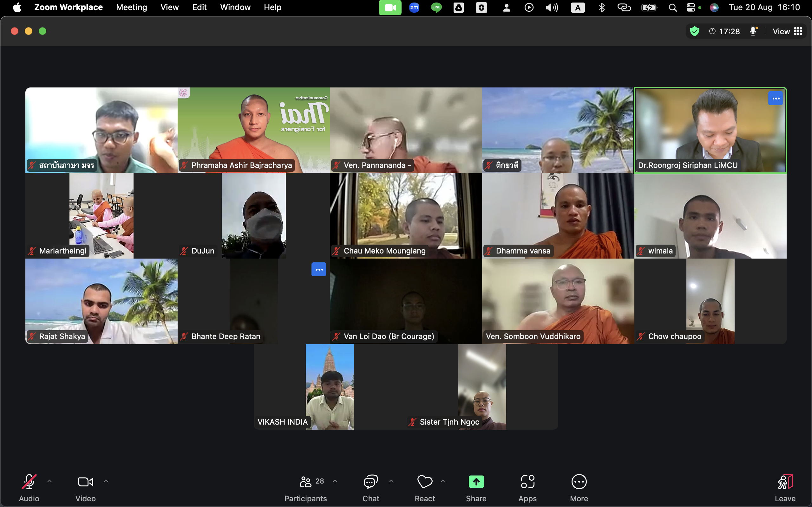Click the green encryption shield icon
Screen dimensions: 812x507
[694, 31]
